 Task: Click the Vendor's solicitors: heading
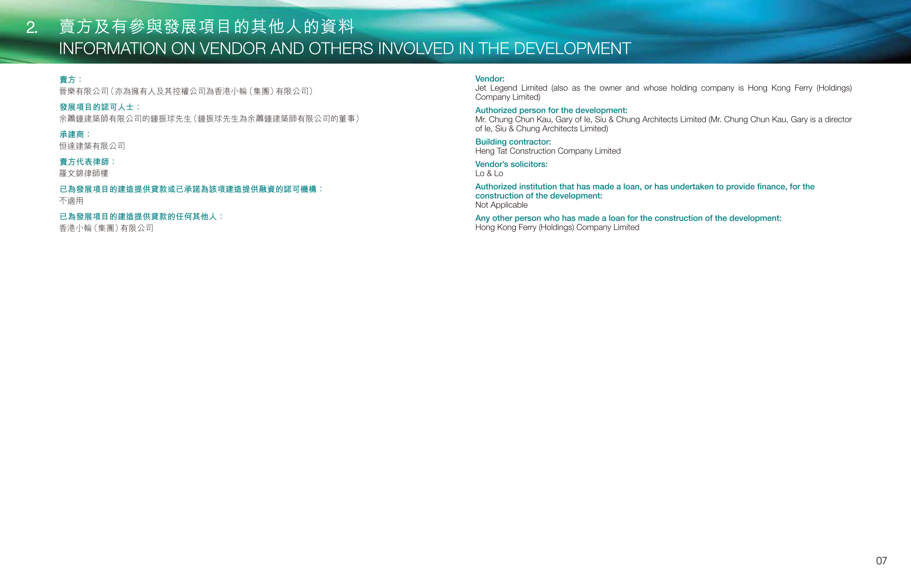coord(511,164)
